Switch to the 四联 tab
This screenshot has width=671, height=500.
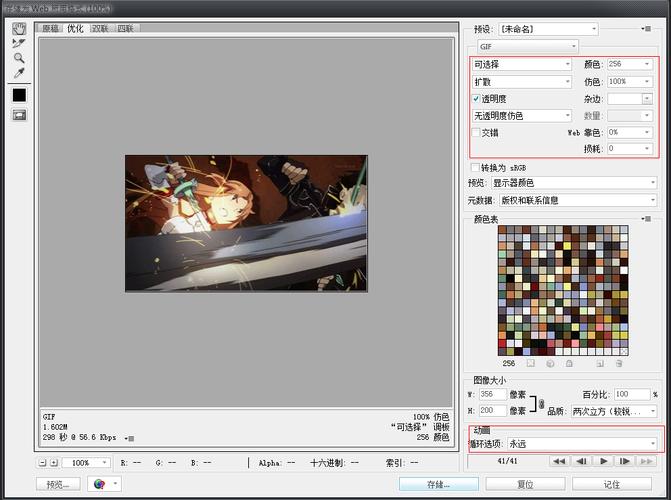[x=125, y=28]
